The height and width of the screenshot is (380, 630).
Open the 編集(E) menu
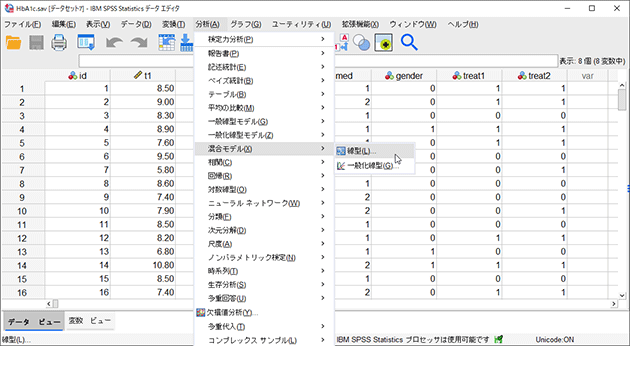[x=63, y=25]
